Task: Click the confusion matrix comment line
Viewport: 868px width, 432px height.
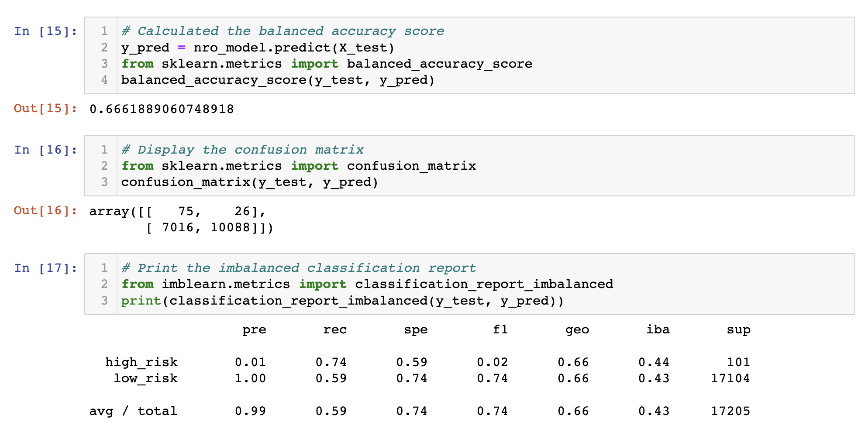Action: pos(242,149)
